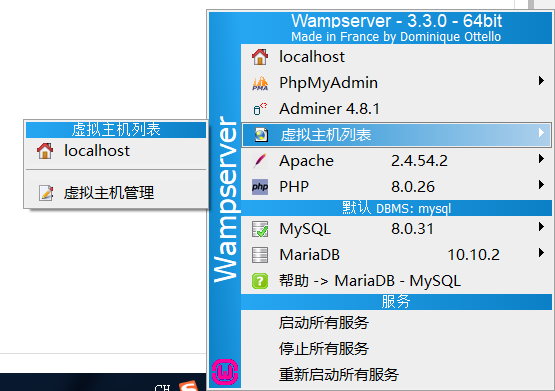The height and width of the screenshot is (391, 555).
Task: Click the Made in France by Dominique Ottello subtitle
Action: [x=396, y=37]
